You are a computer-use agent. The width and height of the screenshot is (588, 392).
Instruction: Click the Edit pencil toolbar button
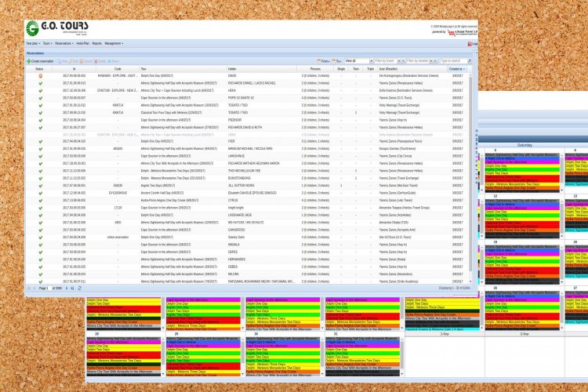click(x=74, y=61)
